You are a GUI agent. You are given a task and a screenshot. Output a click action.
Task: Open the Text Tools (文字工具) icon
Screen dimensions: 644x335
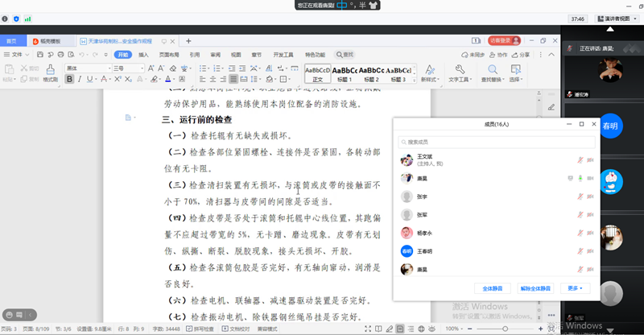point(459,73)
